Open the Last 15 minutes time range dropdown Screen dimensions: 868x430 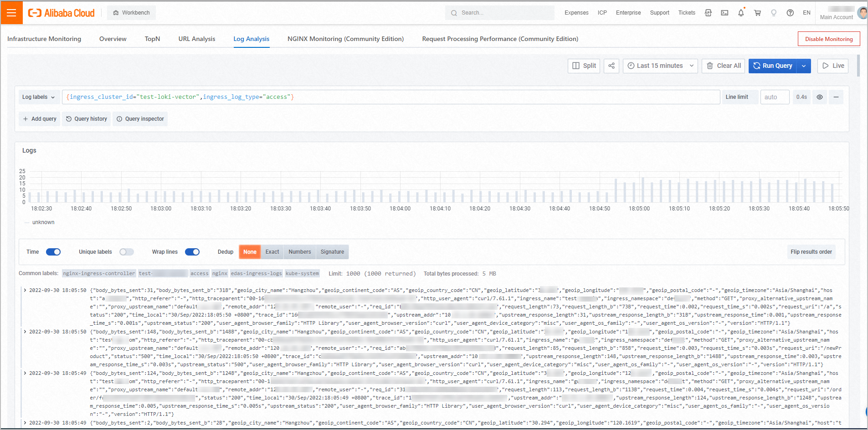pos(660,66)
